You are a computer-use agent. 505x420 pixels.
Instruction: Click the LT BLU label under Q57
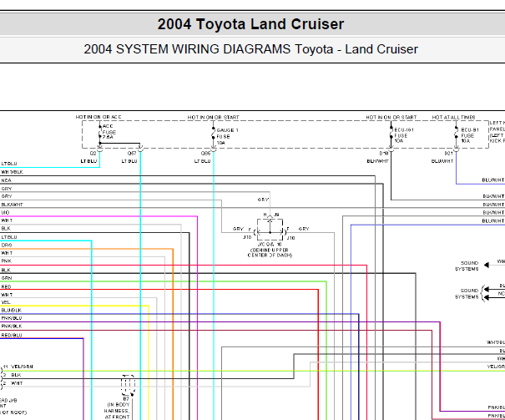point(129,161)
